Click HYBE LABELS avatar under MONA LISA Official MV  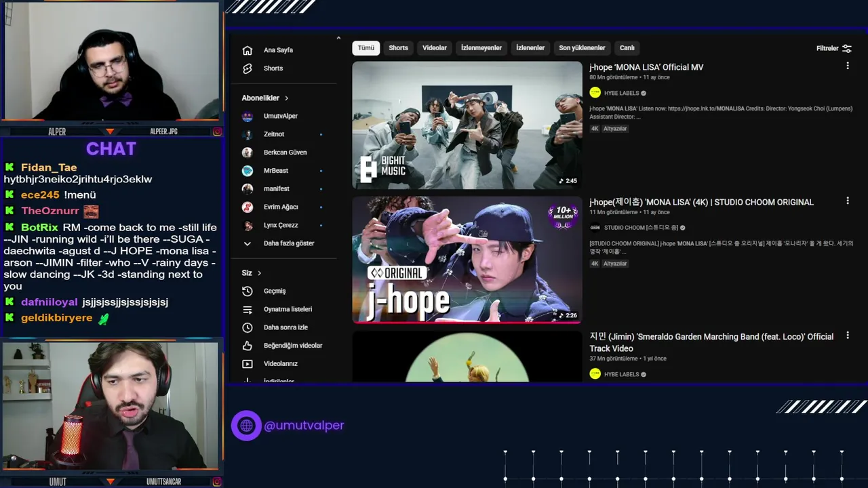(595, 93)
